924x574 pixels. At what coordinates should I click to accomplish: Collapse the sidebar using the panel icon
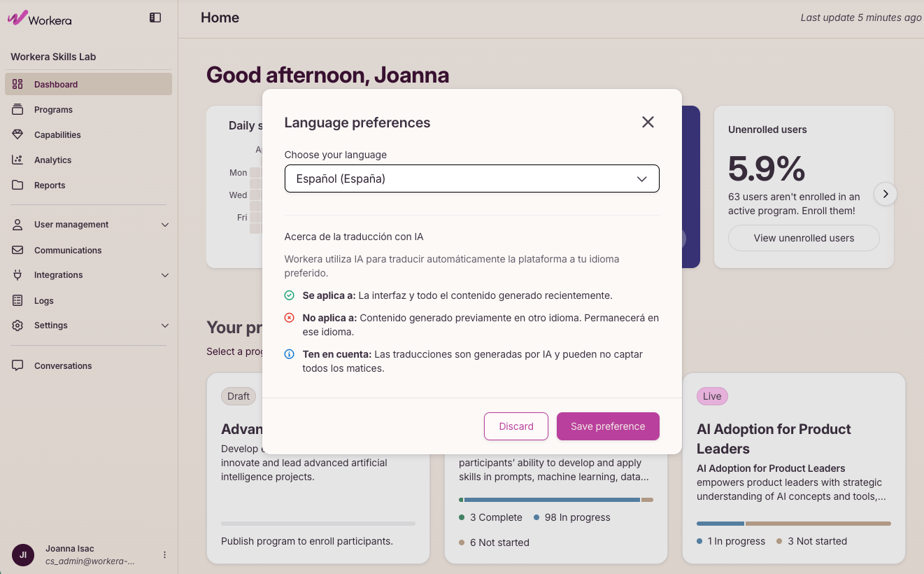[x=155, y=17]
